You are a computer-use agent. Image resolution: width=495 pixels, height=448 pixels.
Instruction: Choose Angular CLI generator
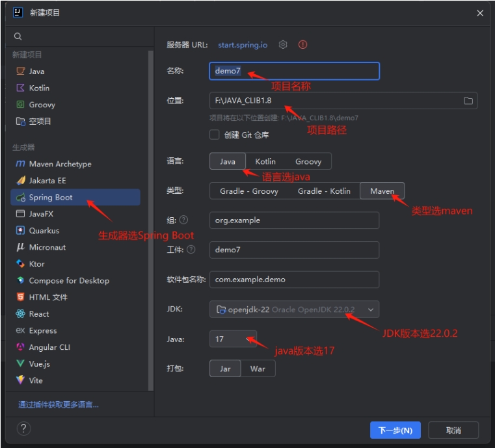75,347
